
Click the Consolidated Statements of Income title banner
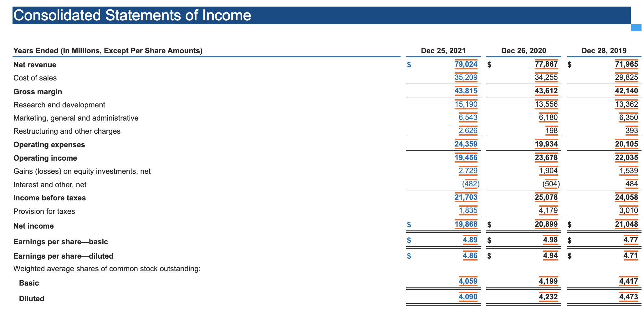coord(131,14)
